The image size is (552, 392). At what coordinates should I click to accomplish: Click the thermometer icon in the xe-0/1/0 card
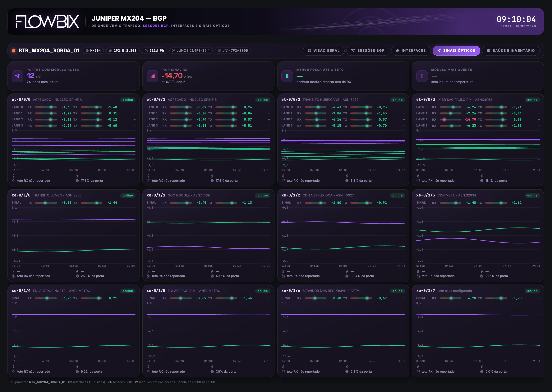pos(14,272)
